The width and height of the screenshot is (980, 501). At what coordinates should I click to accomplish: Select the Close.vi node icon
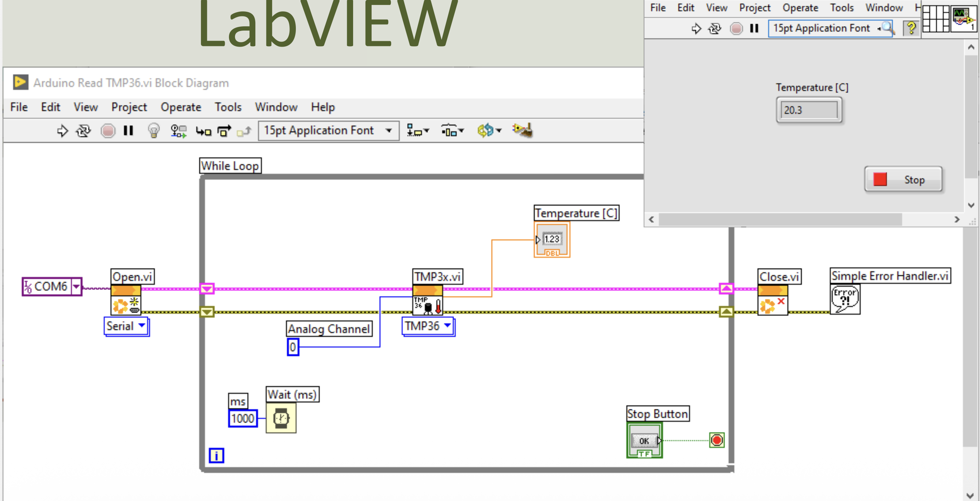pos(773,300)
